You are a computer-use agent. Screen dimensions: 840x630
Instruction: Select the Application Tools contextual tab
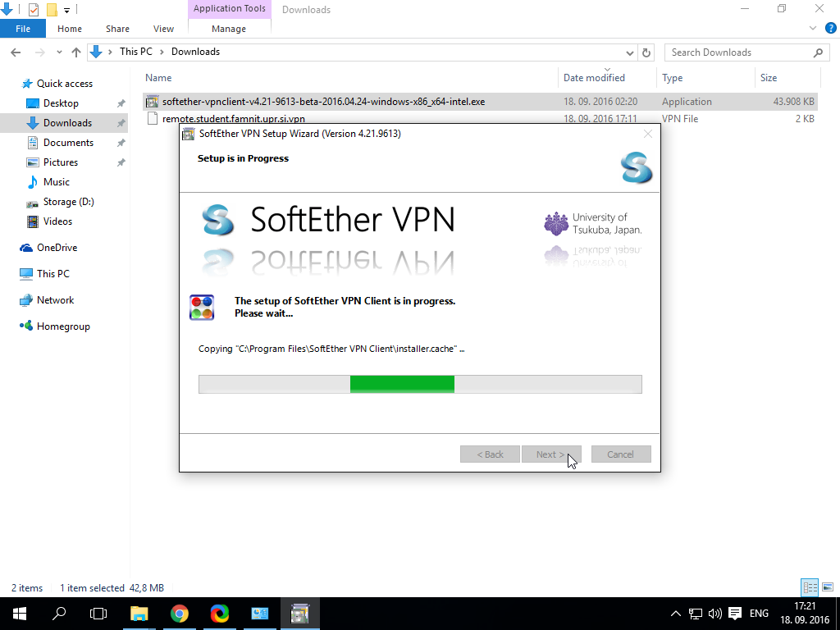click(x=230, y=8)
